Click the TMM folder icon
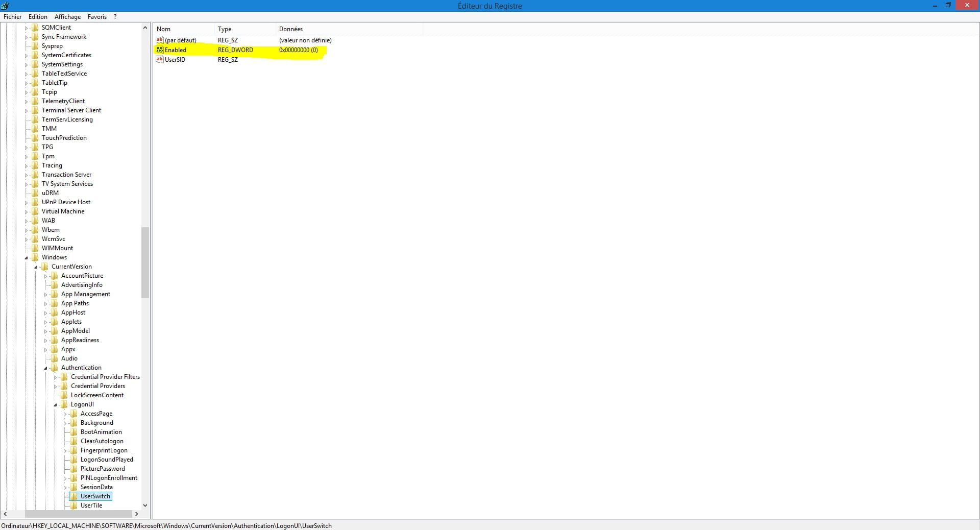Screen dimensions: 980x530 pyautogui.click(x=35, y=129)
